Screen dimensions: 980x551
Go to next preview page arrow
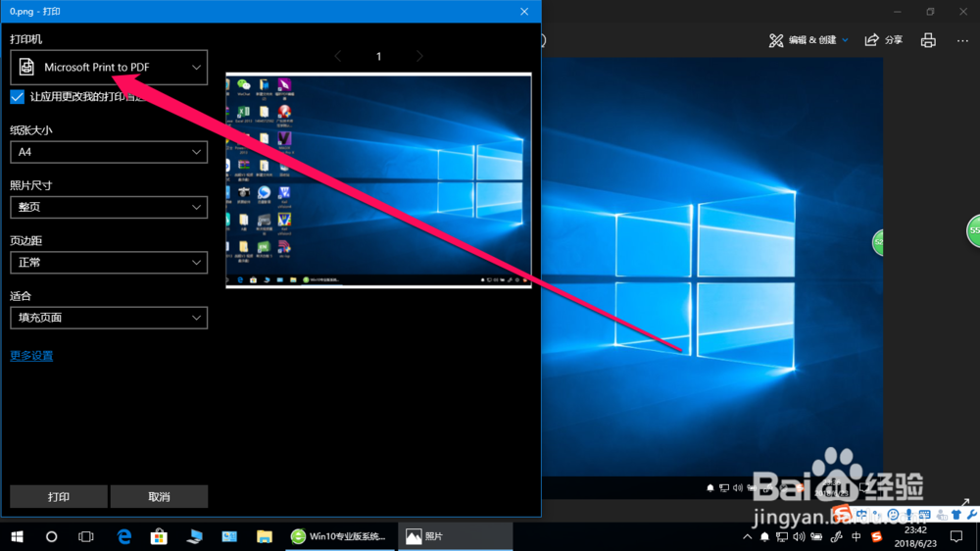[419, 56]
